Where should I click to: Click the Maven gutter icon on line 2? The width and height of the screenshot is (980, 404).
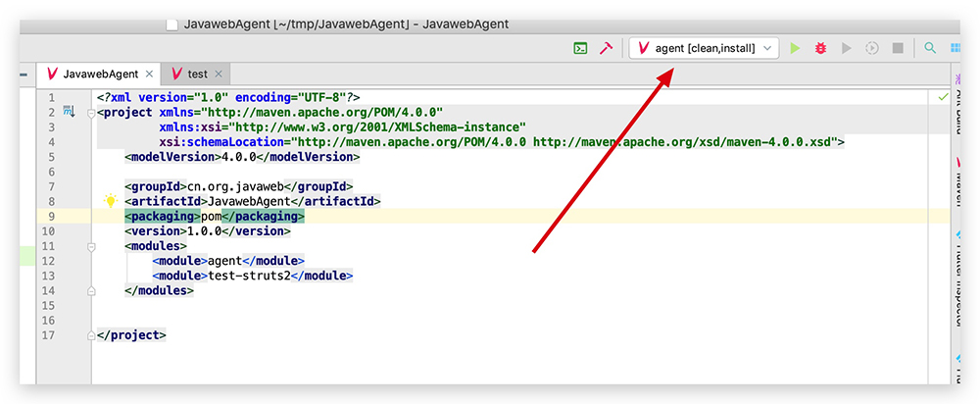pyautogui.click(x=69, y=113)
